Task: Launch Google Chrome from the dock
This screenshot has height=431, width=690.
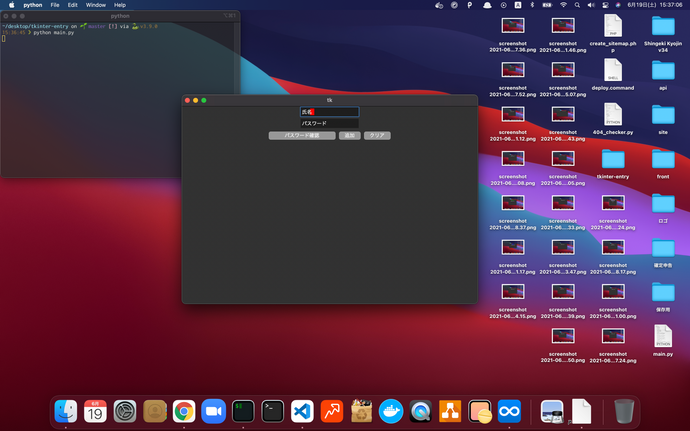Action: point(184,411)
